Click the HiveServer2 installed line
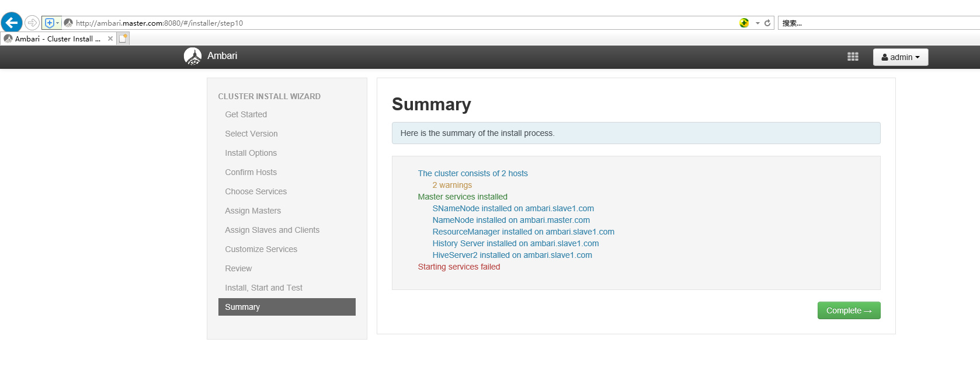The image size is (980, 381). click(512, 255)
